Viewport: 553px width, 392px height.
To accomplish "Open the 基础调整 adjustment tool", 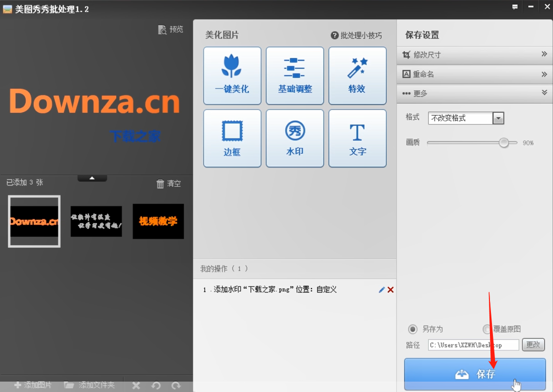I will point(295,75).
